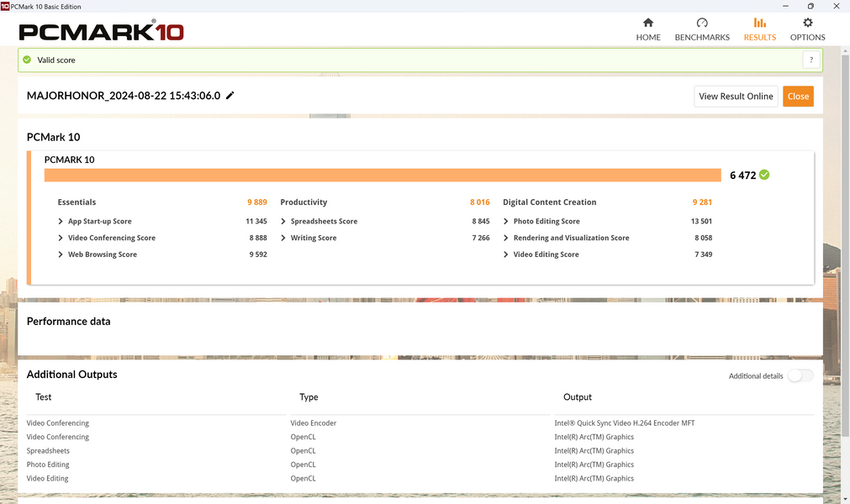850x504 pixels.
Task: Click the vertical scrollbar on the right
Action: [x=845, y=252]
